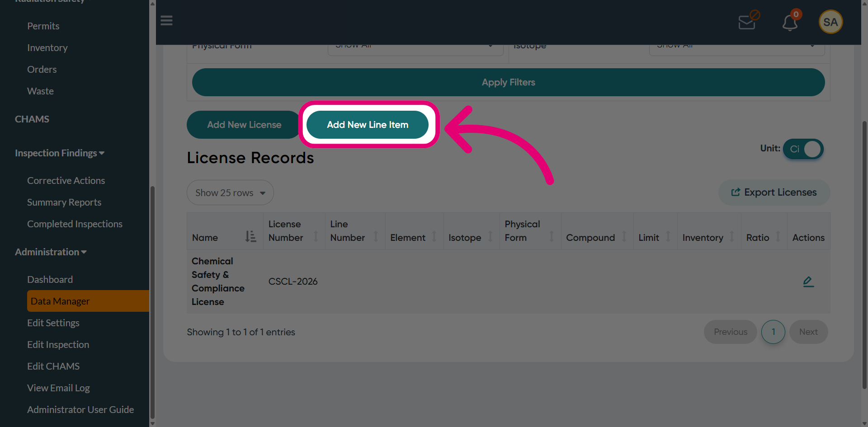
Task: Open Summary Reports in sidebar
Action: 64,202
